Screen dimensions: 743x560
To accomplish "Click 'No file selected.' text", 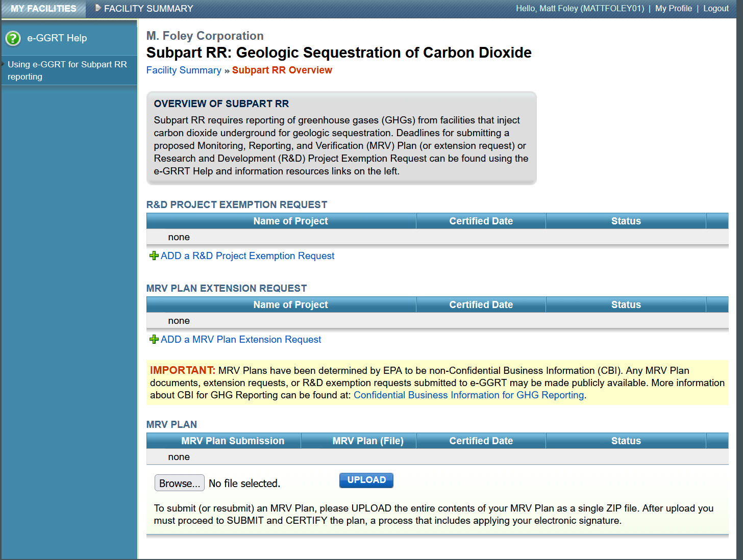I will (244, 483).
